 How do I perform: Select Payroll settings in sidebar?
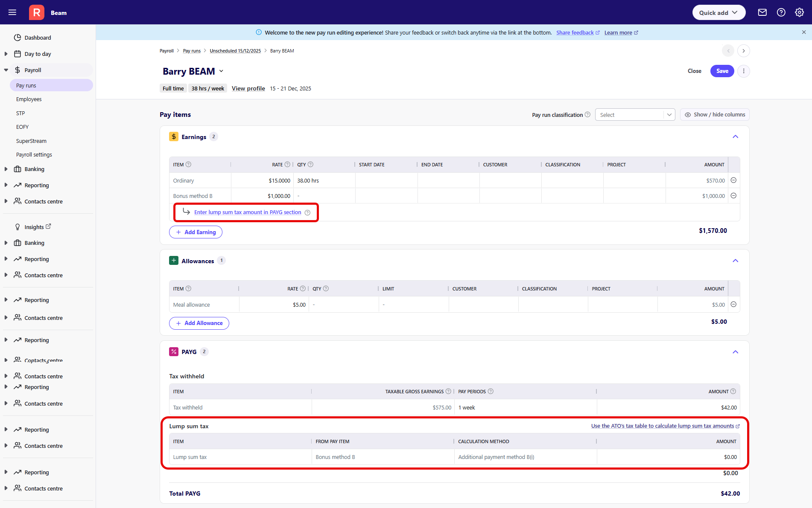pyautogui.click(x=34, y=155)
